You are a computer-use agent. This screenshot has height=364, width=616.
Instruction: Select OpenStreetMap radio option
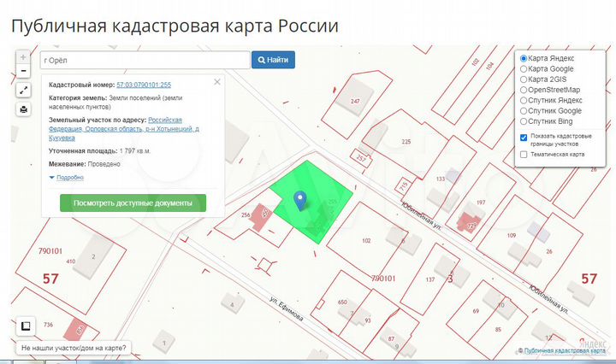point(524,90)
